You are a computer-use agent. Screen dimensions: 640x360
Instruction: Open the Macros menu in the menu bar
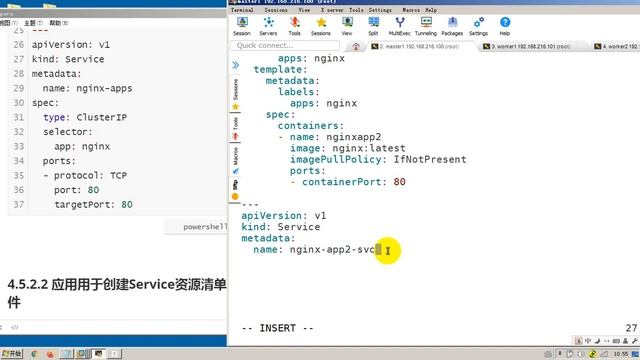[x=411, y=10]
